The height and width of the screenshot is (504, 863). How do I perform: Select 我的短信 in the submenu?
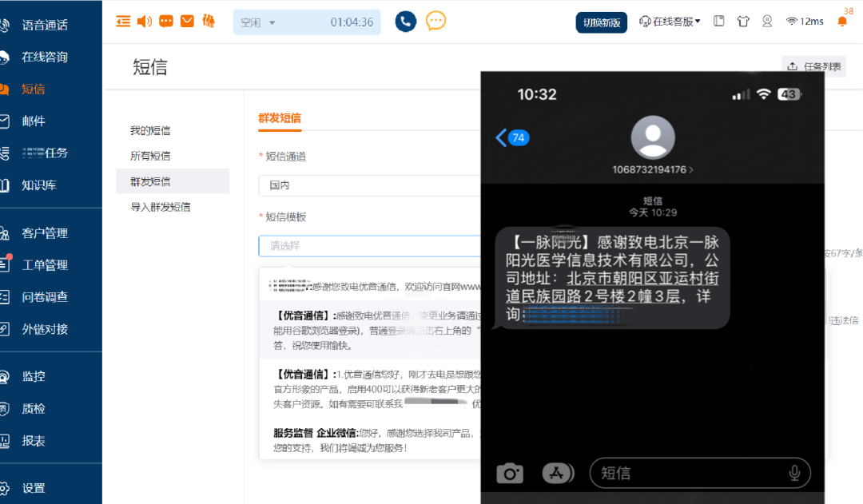tap(150, 130)
